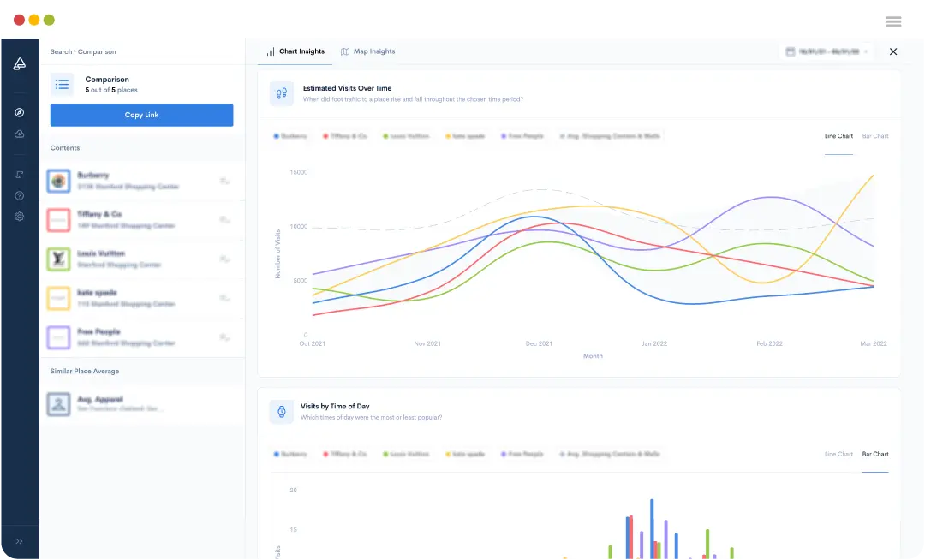
Task: Toggle kate spade series in Estimated Visits legend
Action: point(465,136)
